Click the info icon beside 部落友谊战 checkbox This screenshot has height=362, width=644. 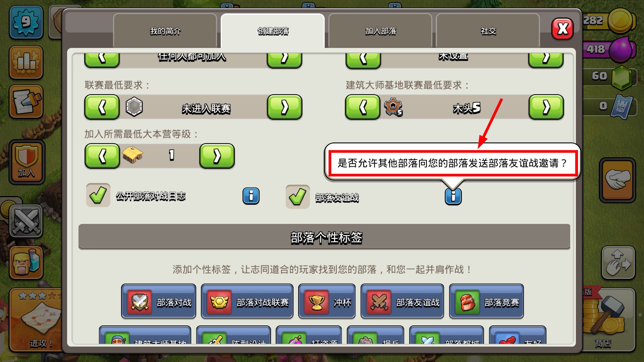[x=453, y=196]
